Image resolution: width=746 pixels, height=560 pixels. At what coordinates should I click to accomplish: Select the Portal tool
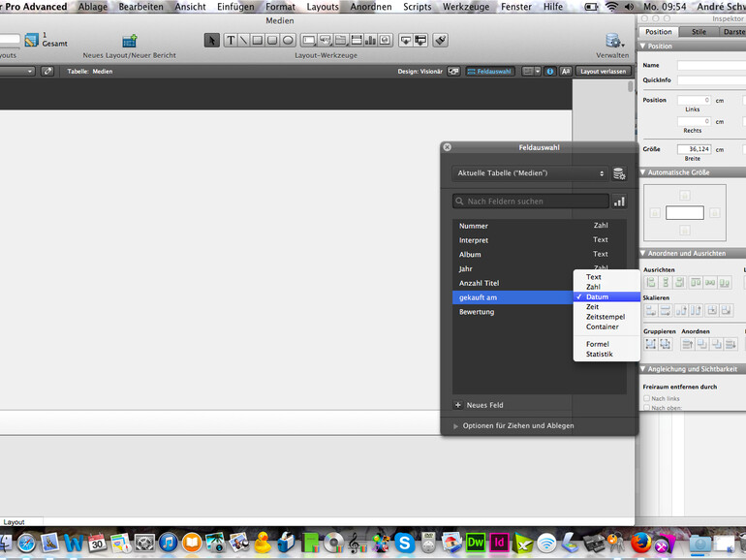[357, 41]
